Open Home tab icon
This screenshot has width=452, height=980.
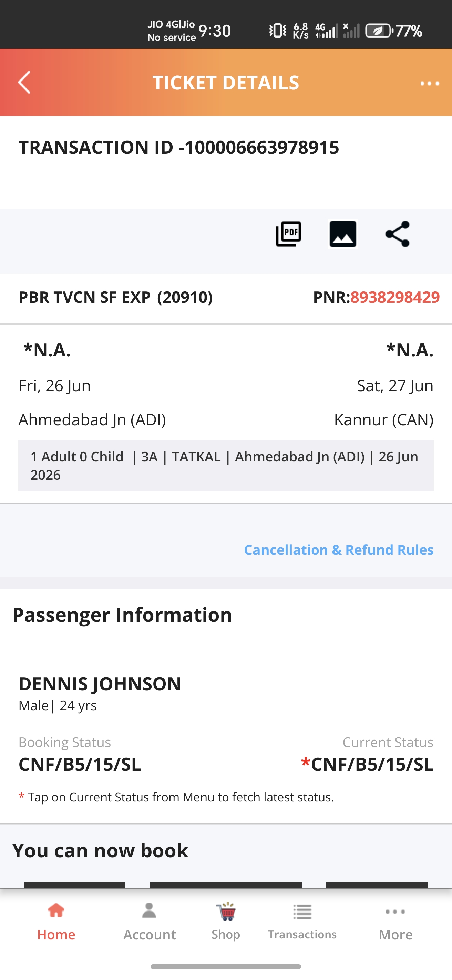pos(56,911)
